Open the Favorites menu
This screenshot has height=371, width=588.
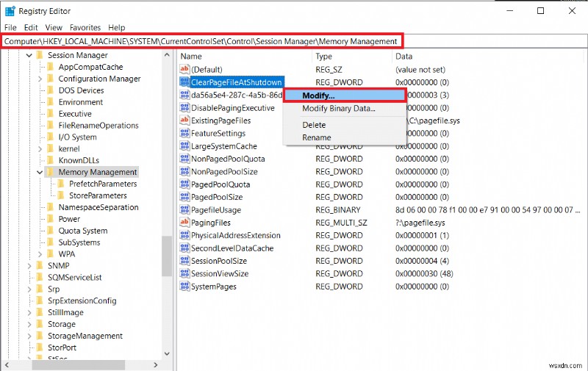pyautogui.click(x=85, y=27)
